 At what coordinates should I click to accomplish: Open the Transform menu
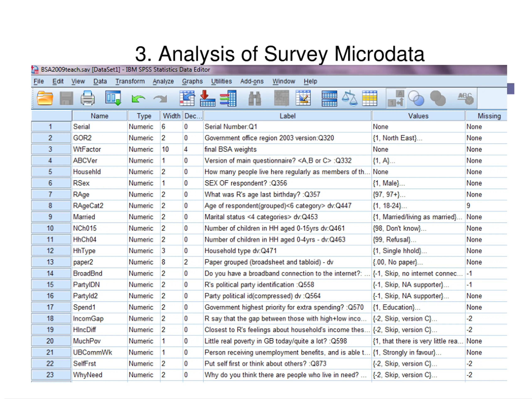coord(130,81)
